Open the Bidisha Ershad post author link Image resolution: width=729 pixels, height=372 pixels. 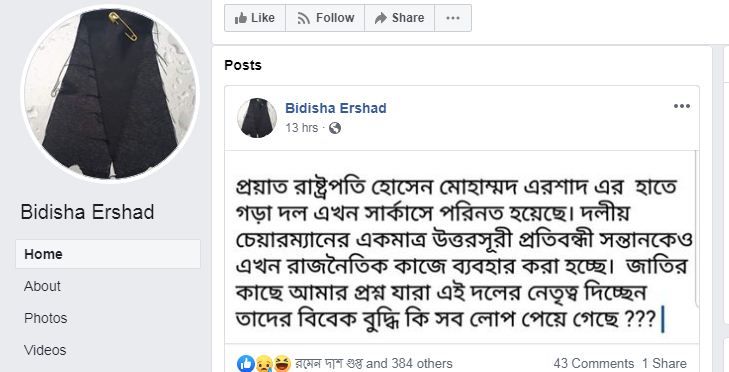point(336,108)
